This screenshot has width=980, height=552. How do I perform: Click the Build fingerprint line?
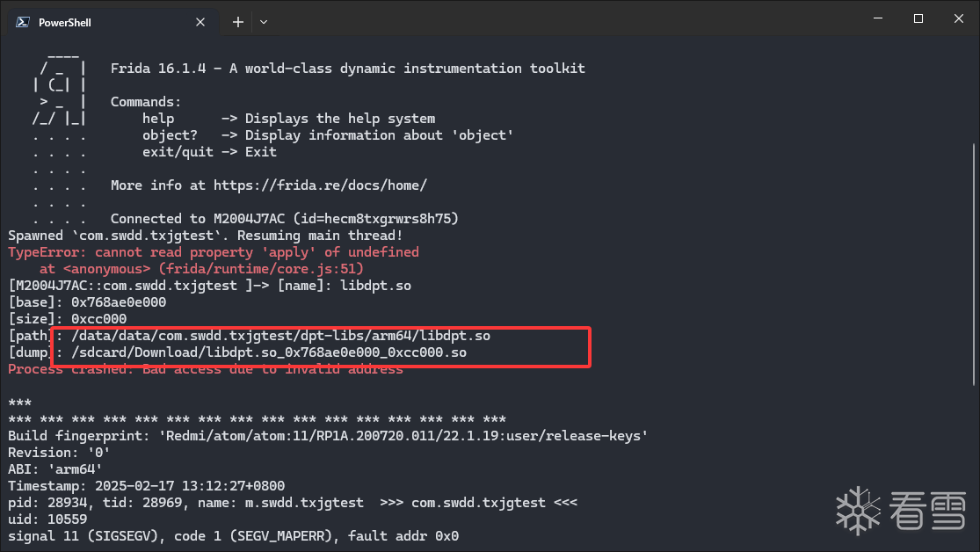[328, 436]
